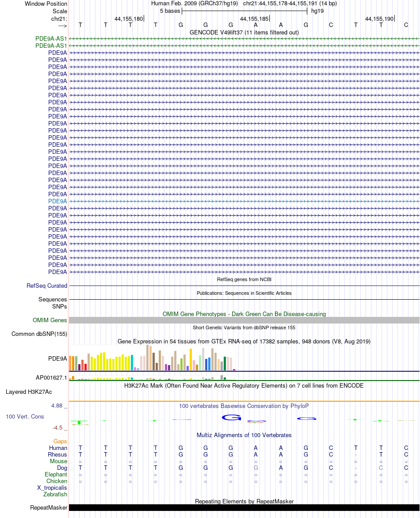This screenshot has height=518, width=420.
Task: Click the AP001627.1 small expression bar chart
Action: pyautogui.click(x=153, y=377)
